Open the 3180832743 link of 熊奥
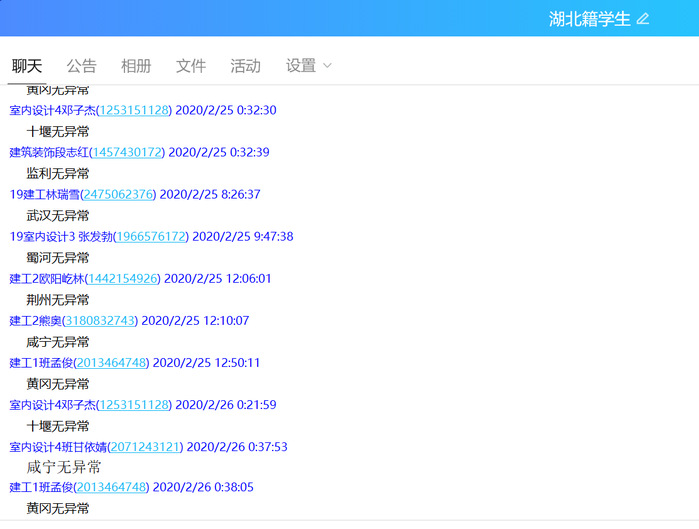 (x=100, y=321)
